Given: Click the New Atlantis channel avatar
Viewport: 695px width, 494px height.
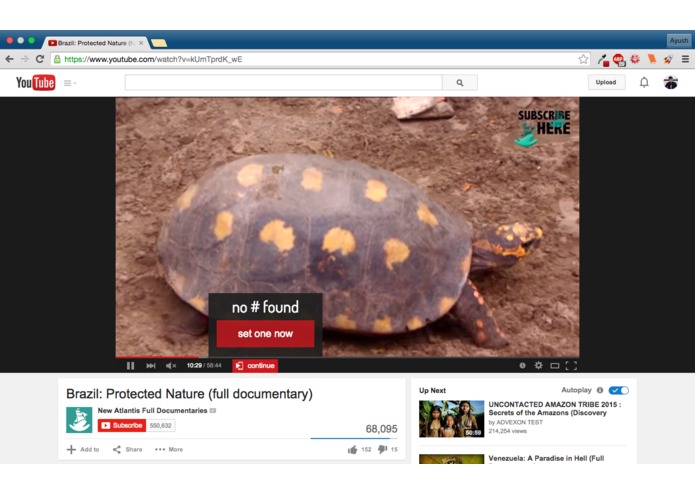Looking at the screenshot, I should [x=79, y=420].
